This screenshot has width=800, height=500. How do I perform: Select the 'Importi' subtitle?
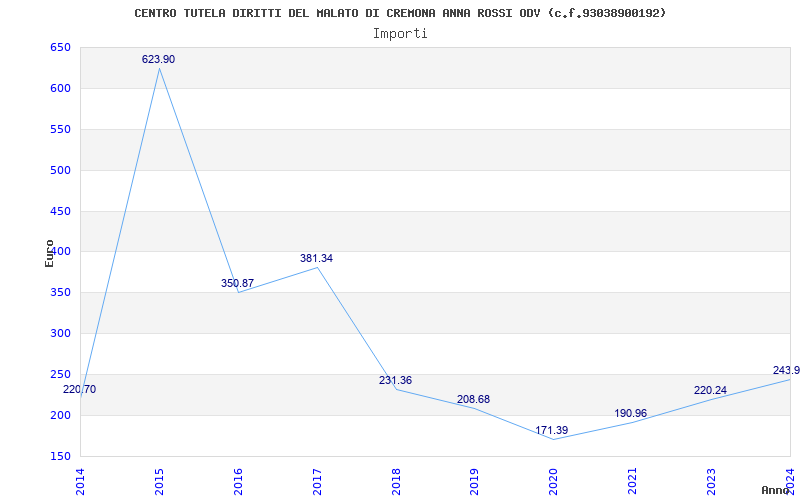tap(400, 34)
